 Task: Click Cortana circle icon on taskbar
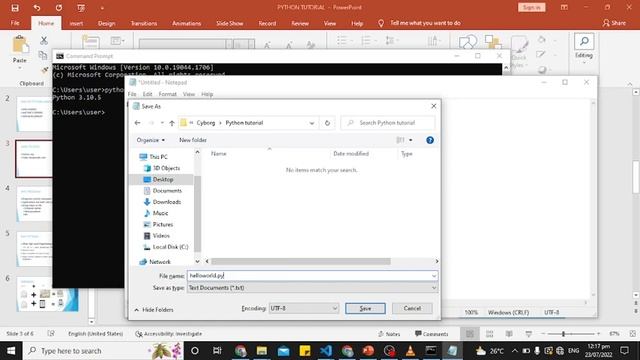coord(195,351)
